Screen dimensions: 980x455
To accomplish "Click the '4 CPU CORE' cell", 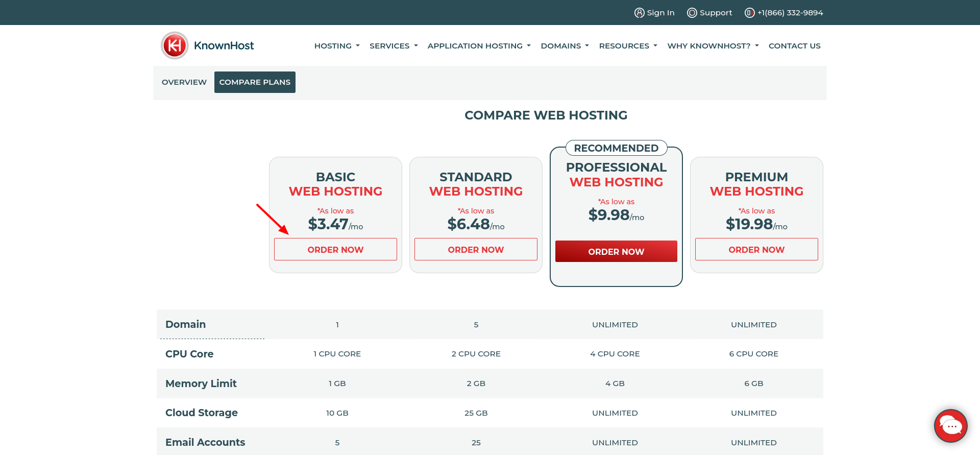I will tap(615, 354).
